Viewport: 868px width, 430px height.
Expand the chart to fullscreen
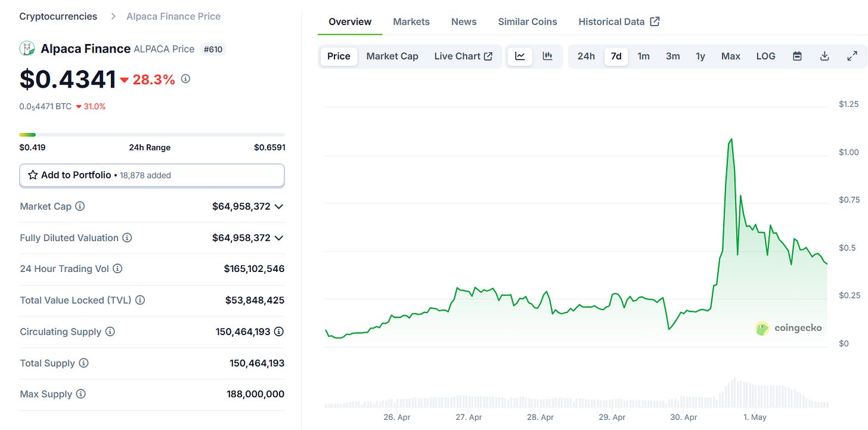(x=852, y=56)
